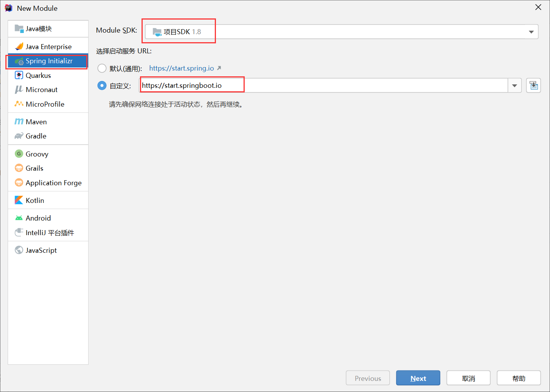Click the Groovy G icon
This screenshot has height=392, width=550.
click(19, 154)
